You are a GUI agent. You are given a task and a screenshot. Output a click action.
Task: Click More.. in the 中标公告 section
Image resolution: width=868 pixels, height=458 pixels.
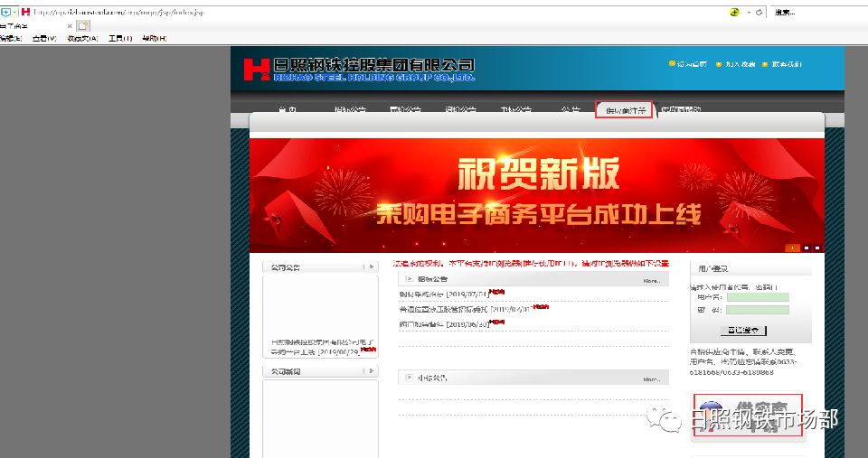click(x=652, y=379)
